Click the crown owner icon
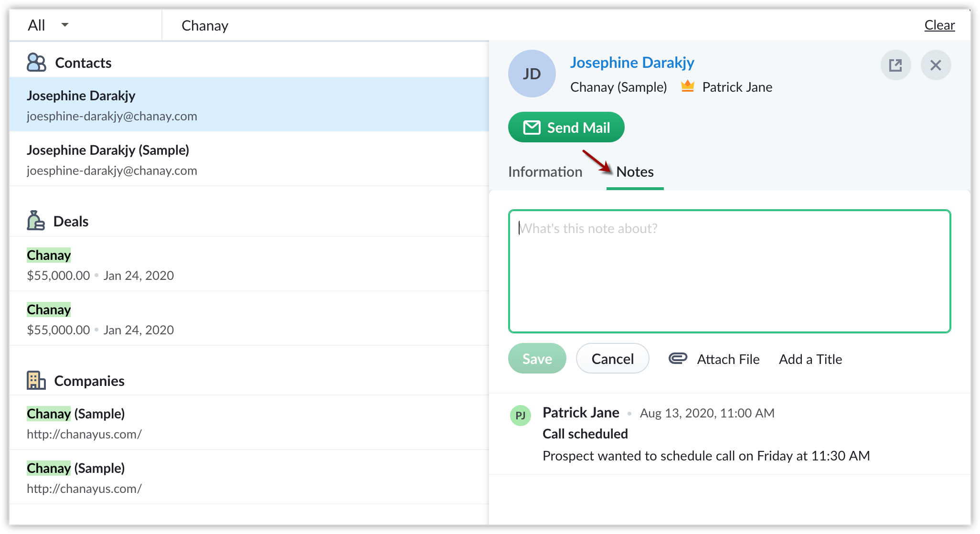This screenshot has height=534, width=980. pos(687,86)
